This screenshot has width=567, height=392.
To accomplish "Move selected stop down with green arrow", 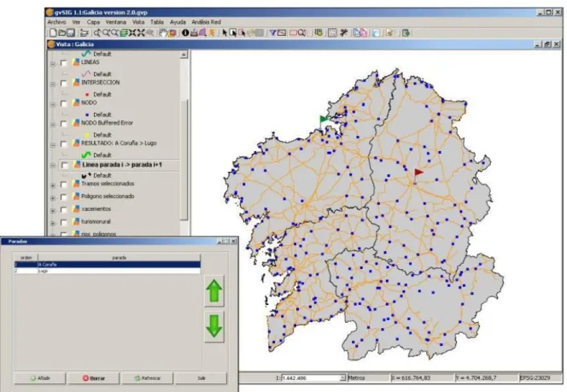I will coord(214,326).
